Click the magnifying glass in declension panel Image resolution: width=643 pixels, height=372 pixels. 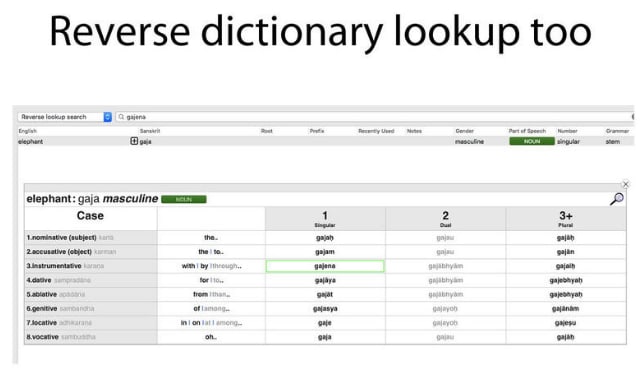pos(617,199)
